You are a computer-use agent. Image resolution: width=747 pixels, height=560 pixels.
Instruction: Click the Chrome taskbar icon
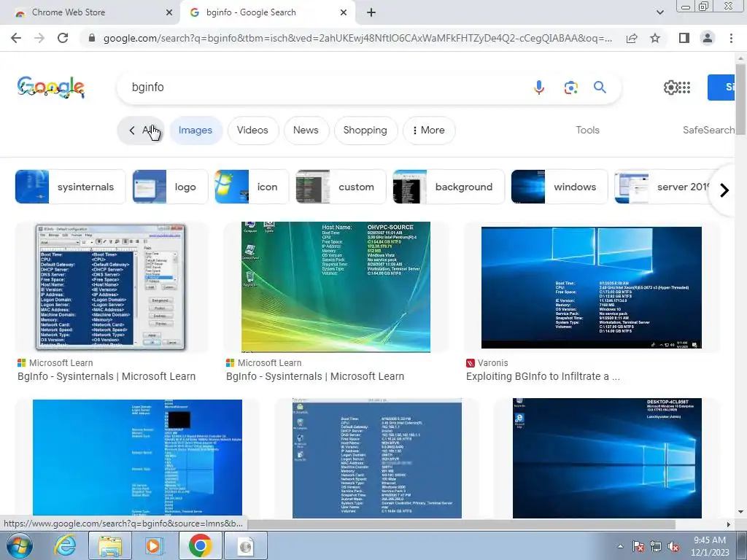(200, 545)
